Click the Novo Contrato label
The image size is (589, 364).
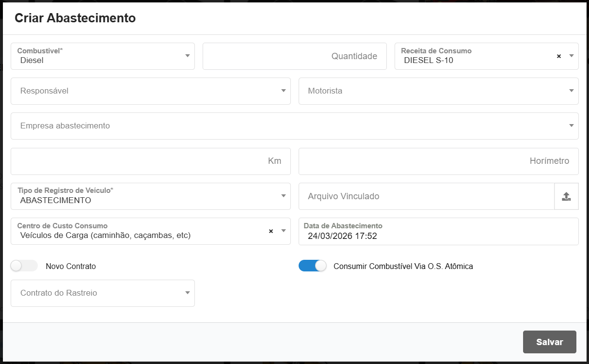point(71,267)
